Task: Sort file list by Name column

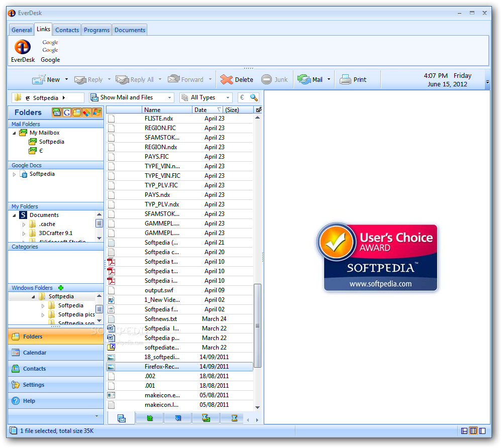Action: (166, 110)
